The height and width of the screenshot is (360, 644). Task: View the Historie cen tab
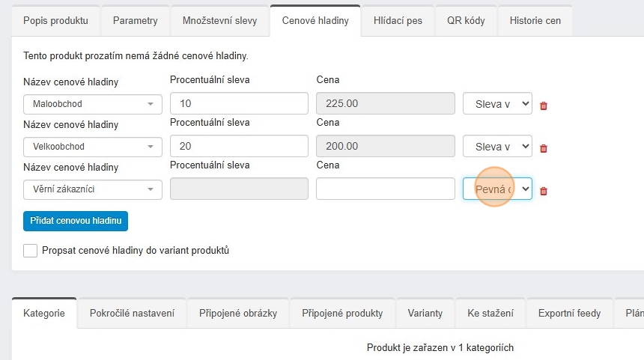click(x=535, y=21)
